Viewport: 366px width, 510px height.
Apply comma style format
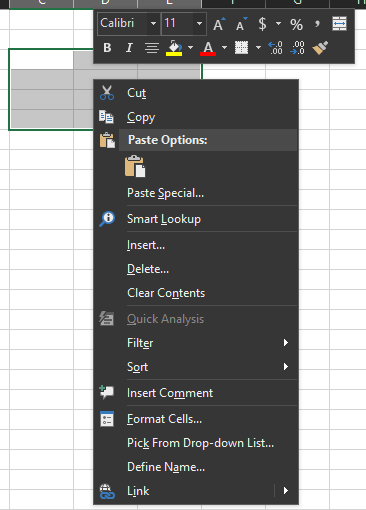click(x=317, y=23)
